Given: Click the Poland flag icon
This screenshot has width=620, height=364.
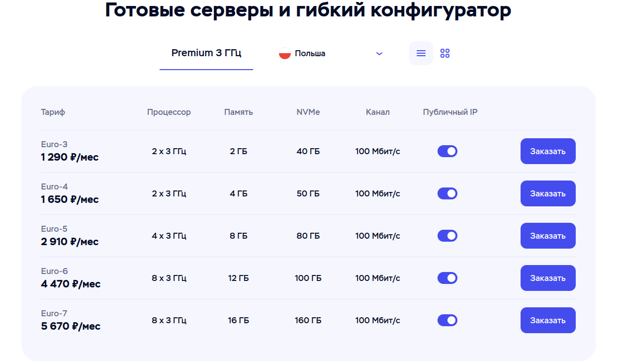Looking at the screenshot, I should coord(284,53).
